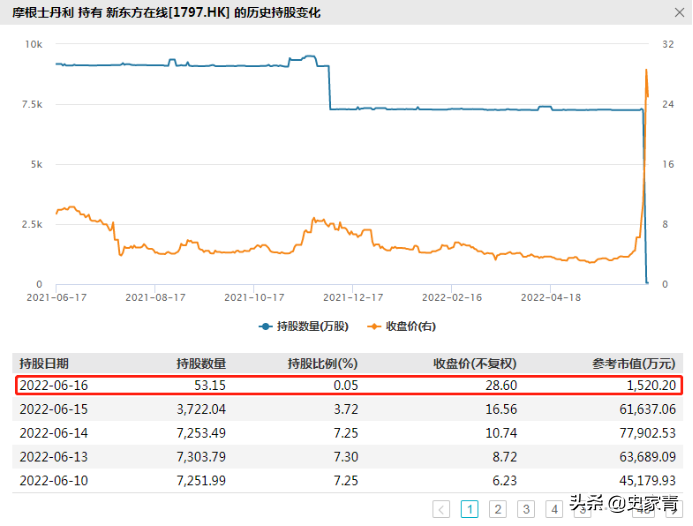Click the orange price peak on chart

pyautogui.click(x=646, y=70)
